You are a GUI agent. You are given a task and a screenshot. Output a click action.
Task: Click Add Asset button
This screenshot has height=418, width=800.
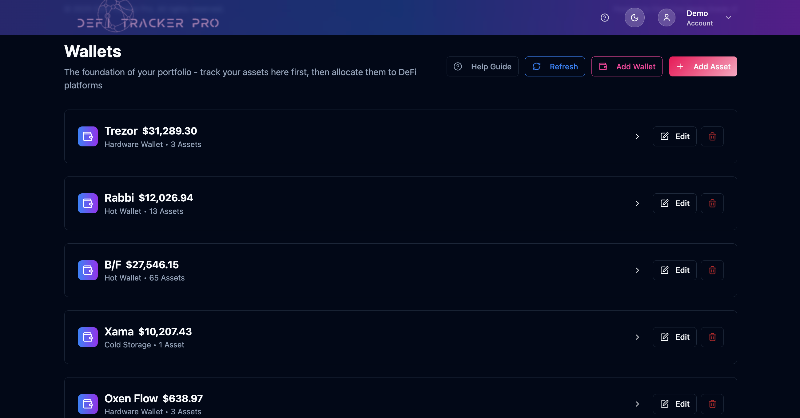(703, 66)
